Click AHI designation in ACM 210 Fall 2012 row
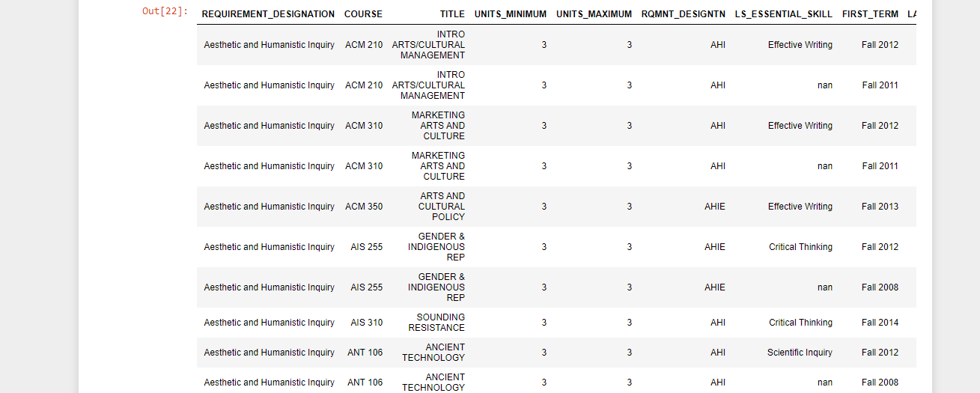 click(x=718, y=45)
